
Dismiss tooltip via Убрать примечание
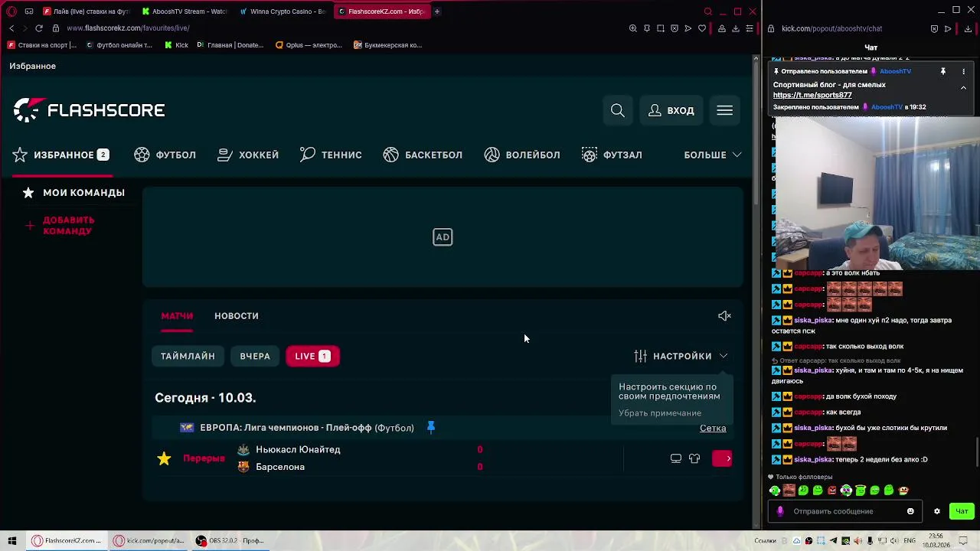[x=660, y=413]
